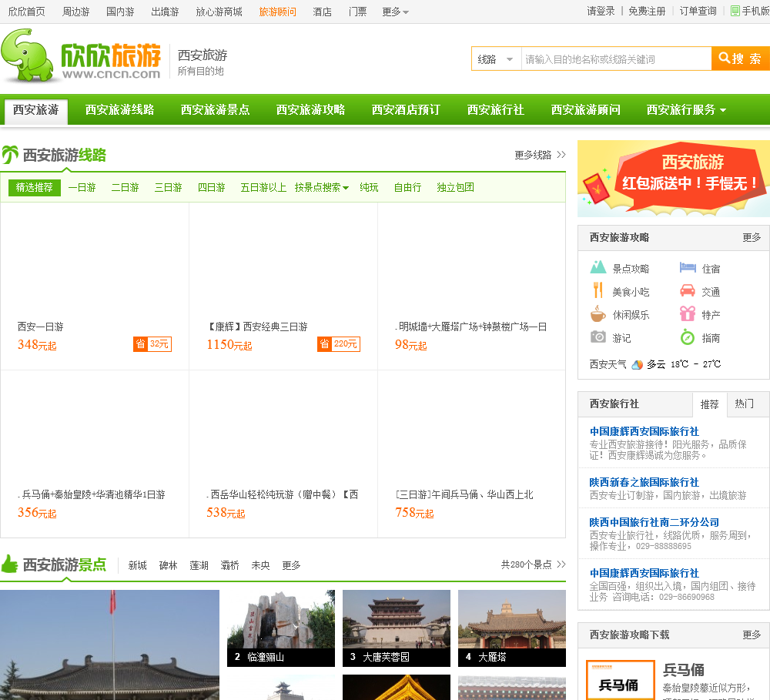Click the 省32元 discount badge
770x700 pixels.
pyautogui.click(x=152, y=344)
